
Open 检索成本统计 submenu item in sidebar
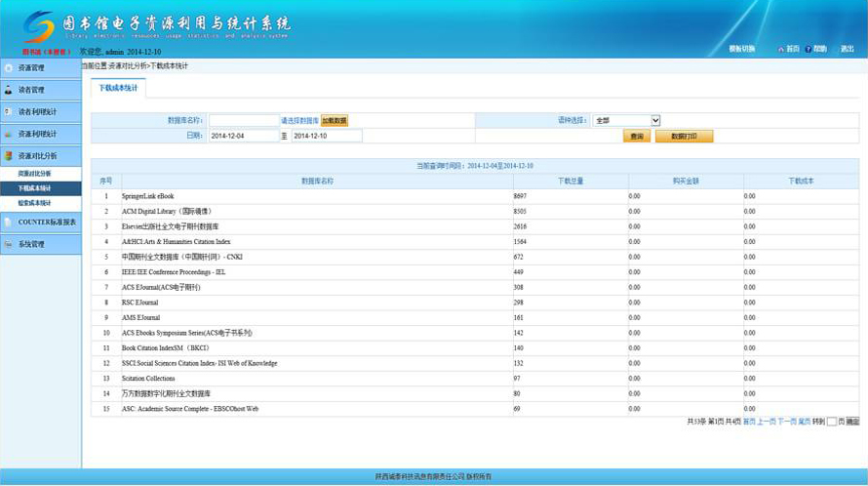tap(35, 202)
